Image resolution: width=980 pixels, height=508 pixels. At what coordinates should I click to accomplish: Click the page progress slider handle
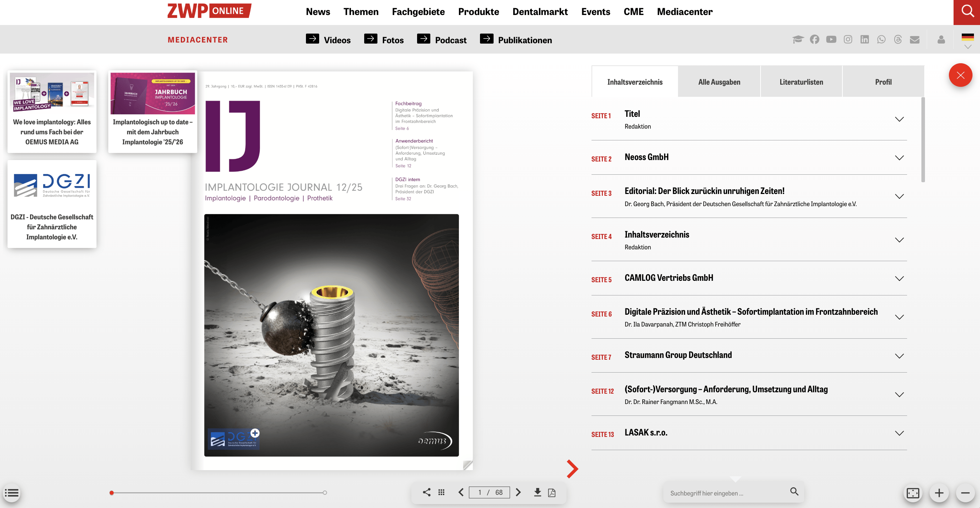(x=112, y=493)
